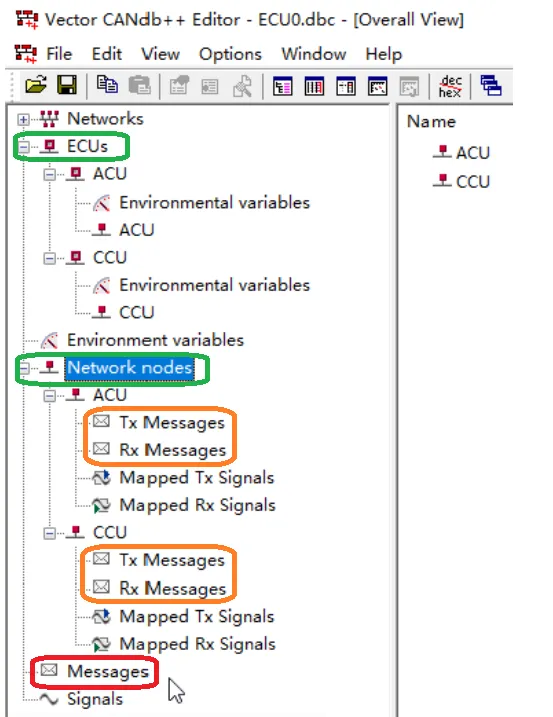
Task: Click the red-column view toolbar icon
Action: pos(314,86)
